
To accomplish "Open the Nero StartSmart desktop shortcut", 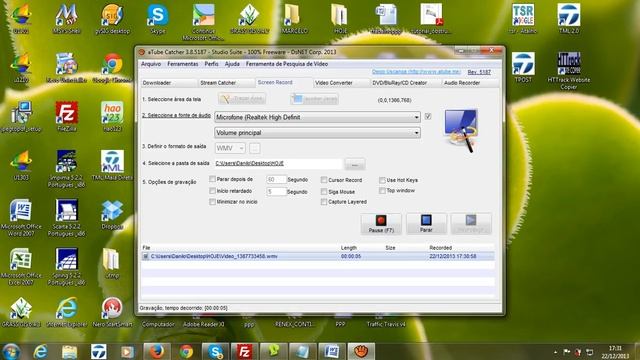I will pyautogui.click(x=112, y=312).
